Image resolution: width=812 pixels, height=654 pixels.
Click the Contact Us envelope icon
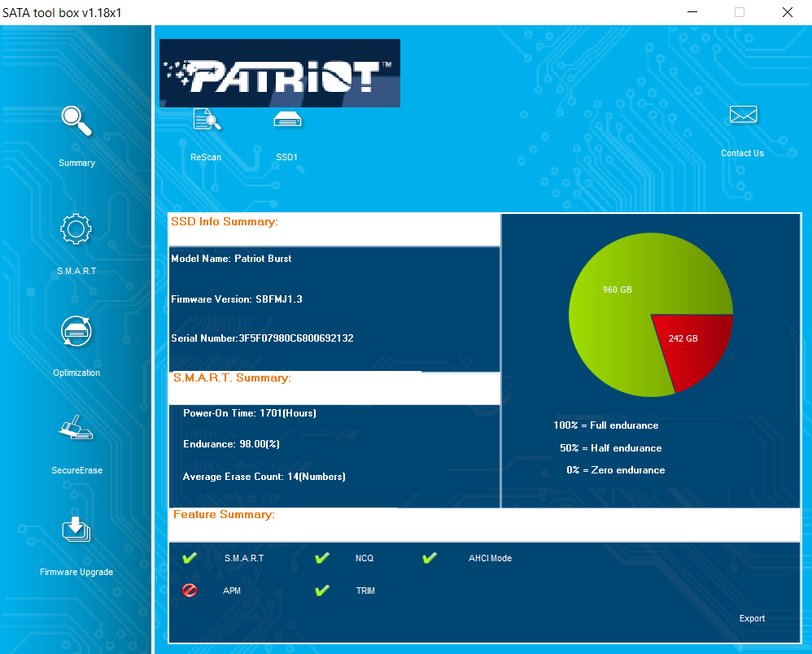coord(743,115)
